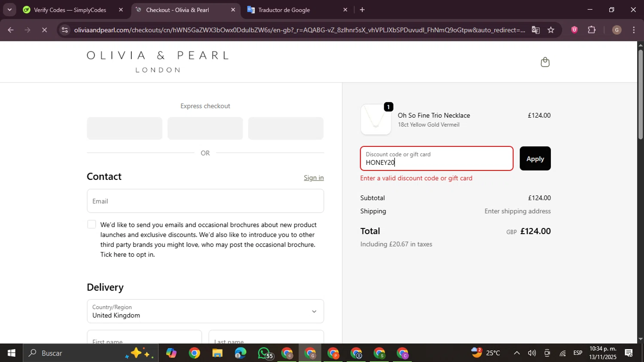Open WhatsApp from the taskbar
The height and width of the screenshot is (362, 644).
point(264,353)
